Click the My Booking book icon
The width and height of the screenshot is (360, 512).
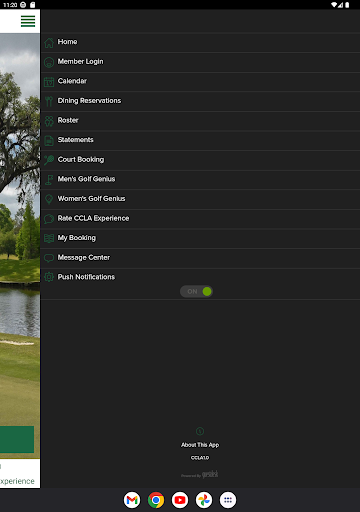[49, 238]
